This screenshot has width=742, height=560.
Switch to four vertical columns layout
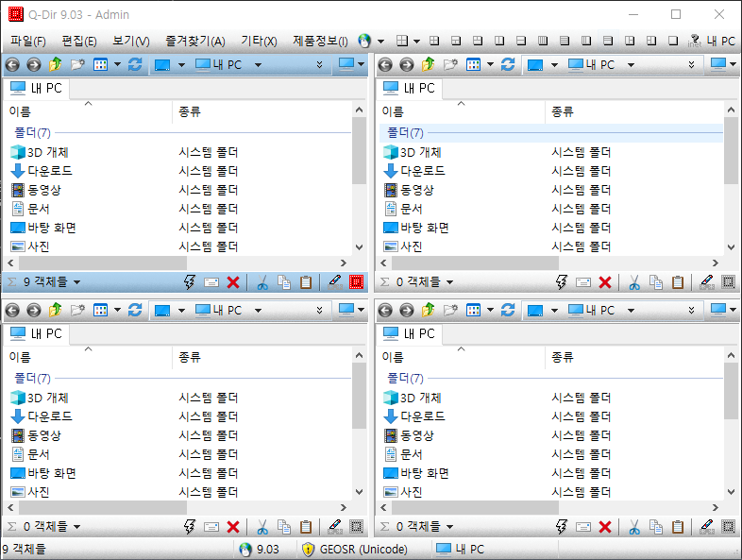click(x=543, y=42)
